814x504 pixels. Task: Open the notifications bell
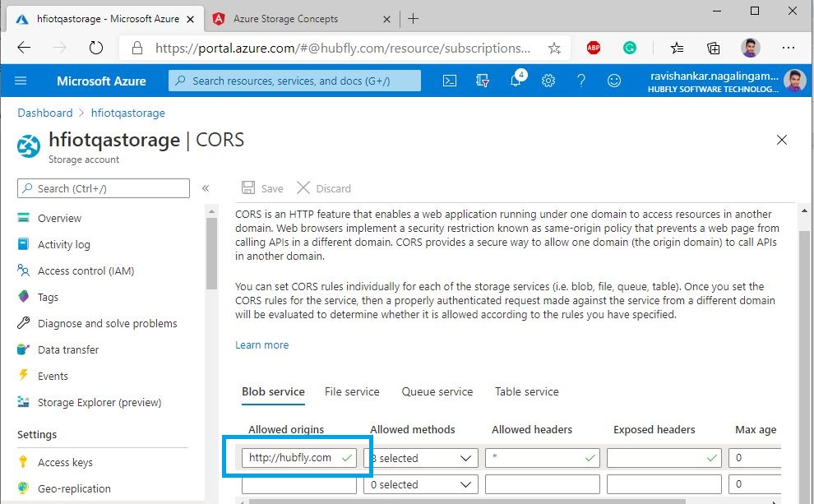pos(516,81)
